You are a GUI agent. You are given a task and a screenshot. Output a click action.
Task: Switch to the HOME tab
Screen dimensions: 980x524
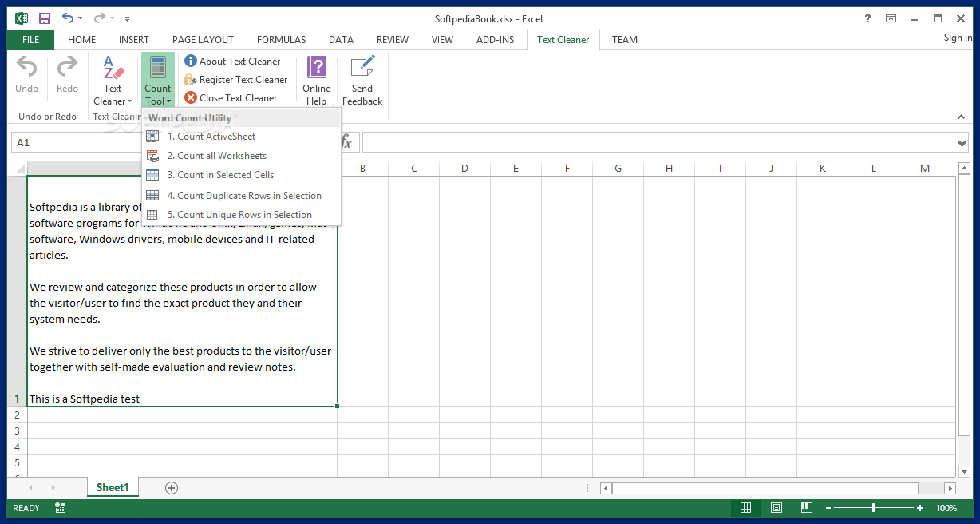[x=82, y=39]
